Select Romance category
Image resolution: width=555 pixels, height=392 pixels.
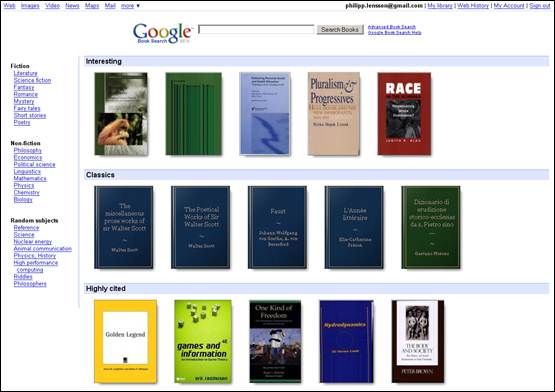(x=25, y=95)
